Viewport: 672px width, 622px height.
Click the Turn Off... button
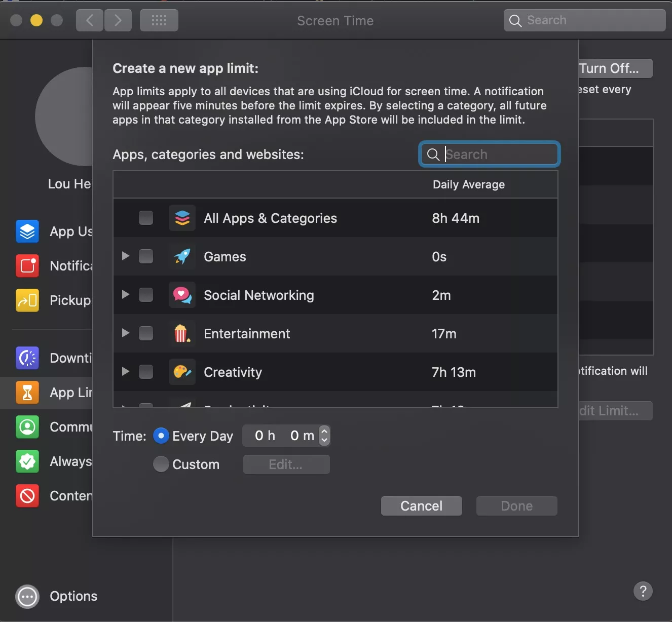(x=615, y=68)
